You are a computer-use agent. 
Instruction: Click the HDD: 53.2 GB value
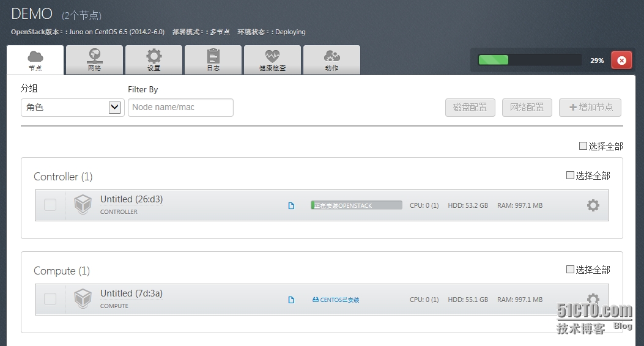[468, 205]
